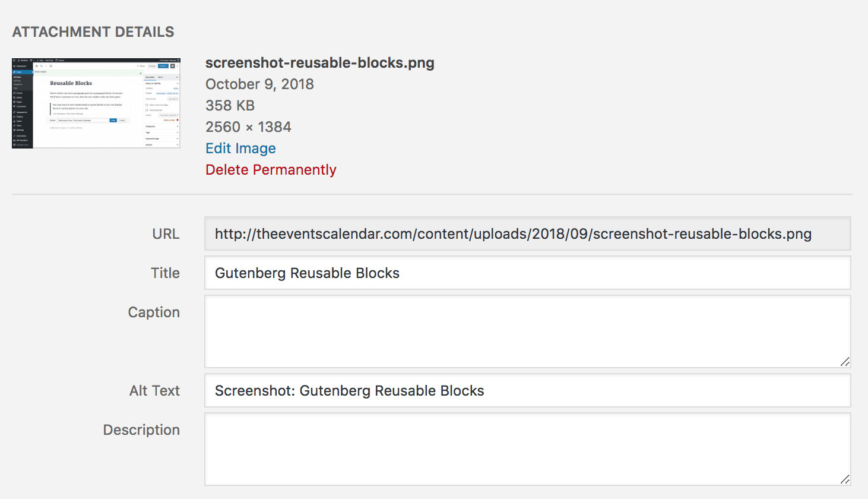
Task: Click Delete Permanently to remove the attachment
Action: pos(271,170)
